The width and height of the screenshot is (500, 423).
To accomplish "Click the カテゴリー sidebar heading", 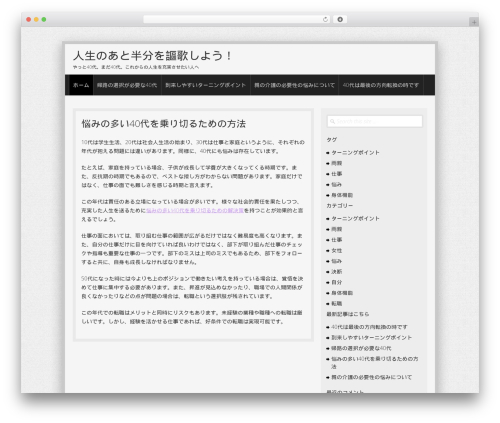I will click(x=340, y=206).
